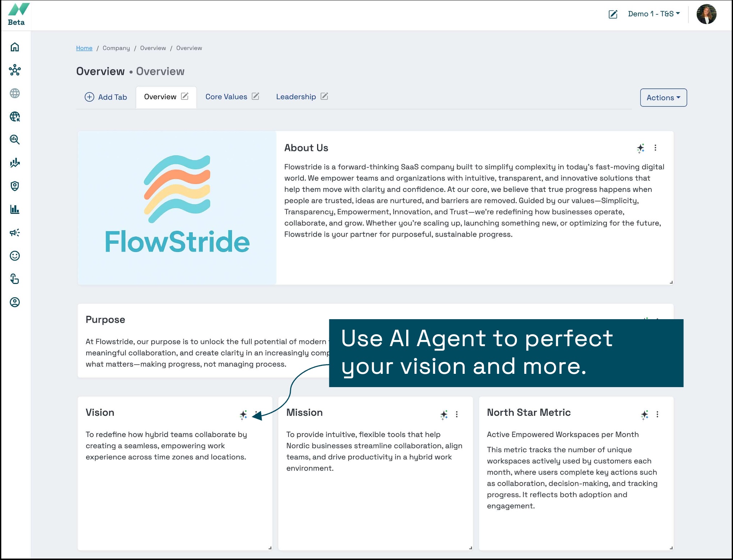Switch to the Leadership tab
The image size is (733, 560).
pyautogui.click(x=296, y=97)
